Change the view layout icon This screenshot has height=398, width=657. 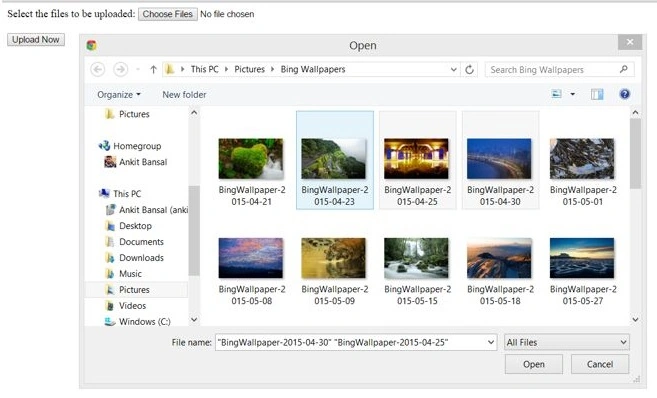(556, 94)
